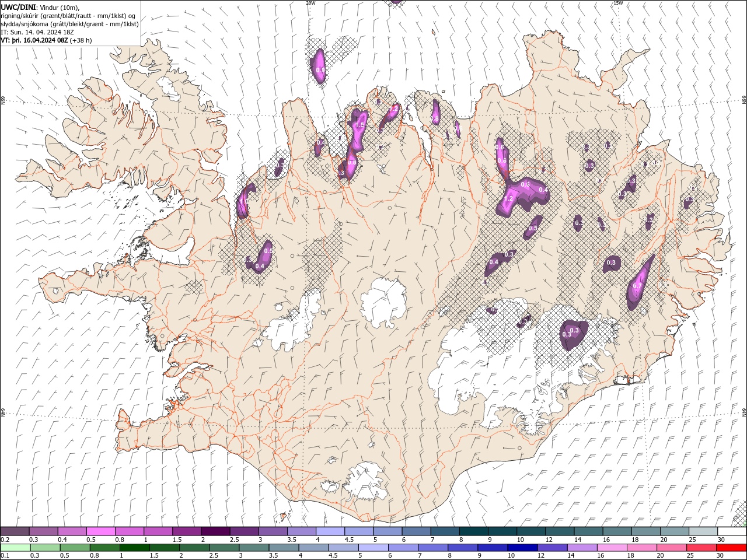The image size is (747, 560).
Task: Click the 'rigning/skúrir' legend description line
Action: click(x=68, y=16)
